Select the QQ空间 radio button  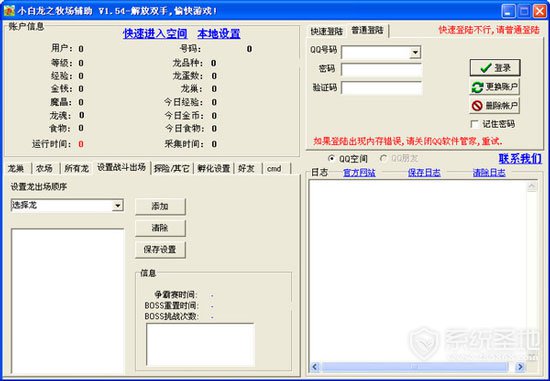[331, 159]
